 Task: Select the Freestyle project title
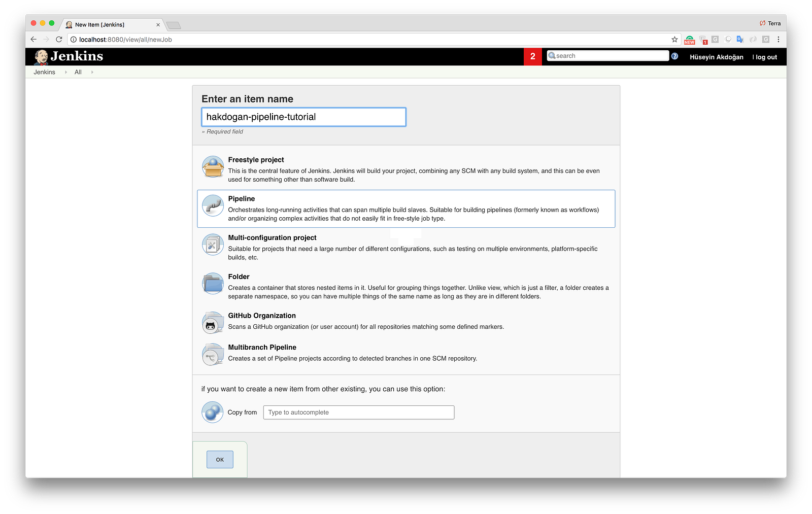pos(256,160)
